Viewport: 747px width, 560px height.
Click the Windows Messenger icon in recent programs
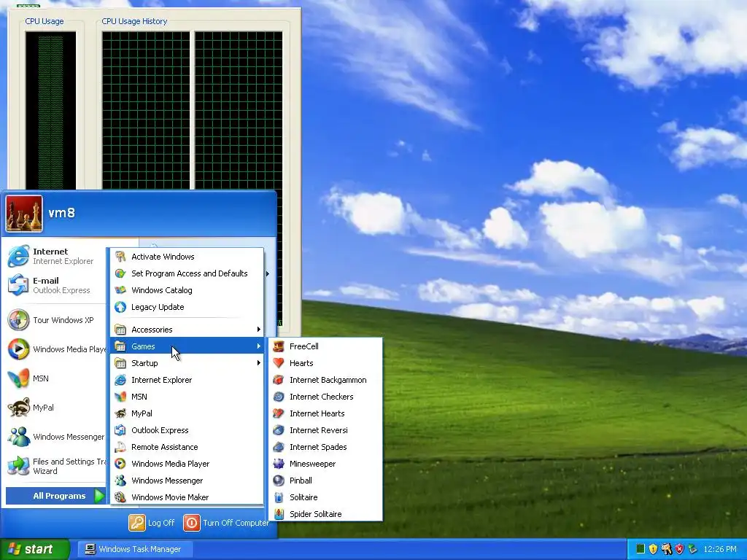coord(18,437)
